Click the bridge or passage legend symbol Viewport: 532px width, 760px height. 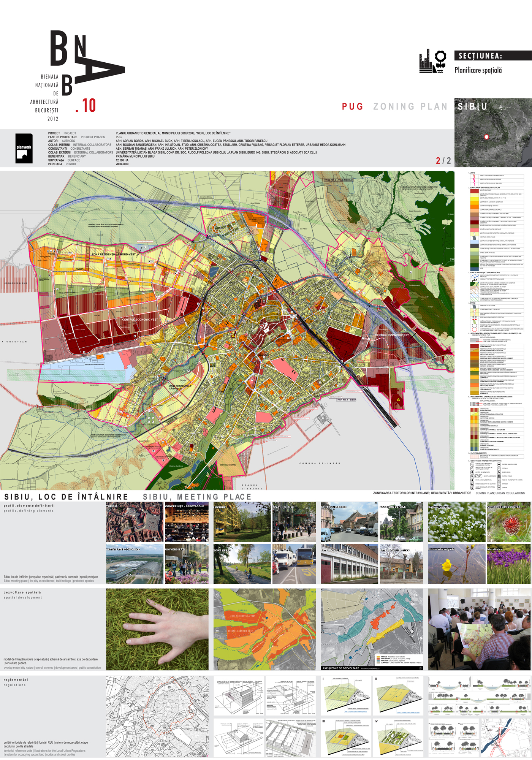475,318
